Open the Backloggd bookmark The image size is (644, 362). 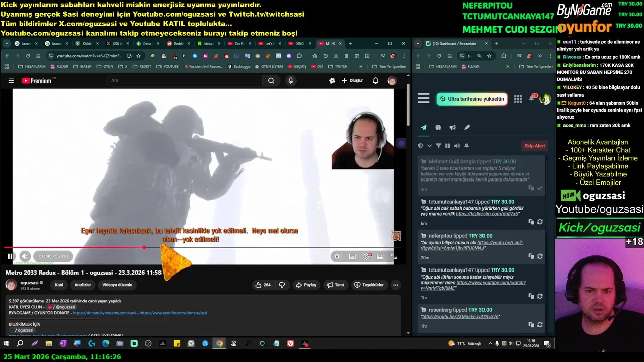[x=239, y=66]
